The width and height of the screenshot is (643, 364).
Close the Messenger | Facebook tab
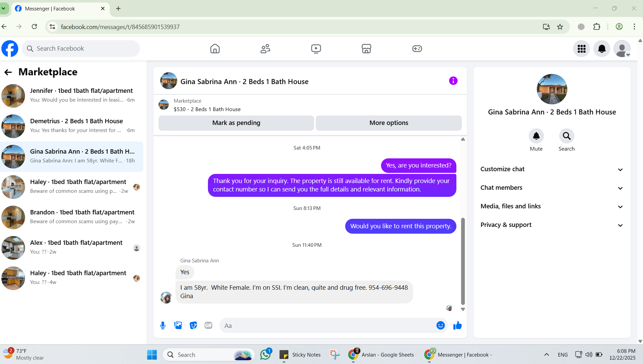click(x=103, y=8)
